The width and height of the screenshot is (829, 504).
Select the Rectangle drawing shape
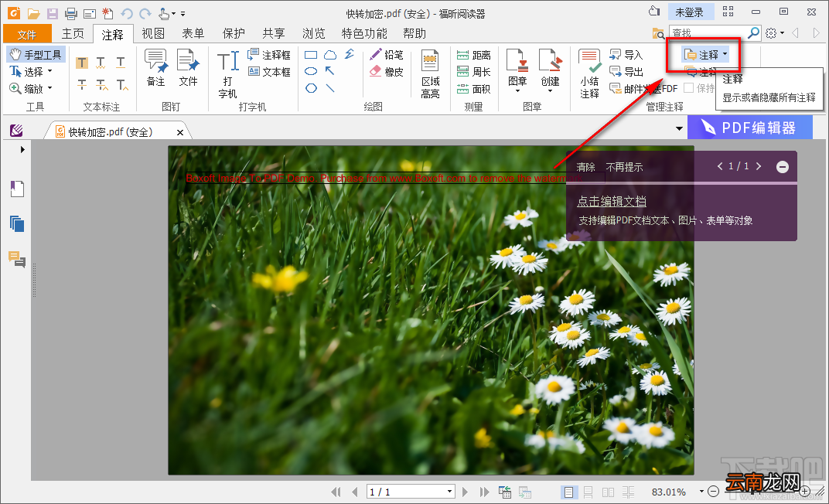pos(311,54)
